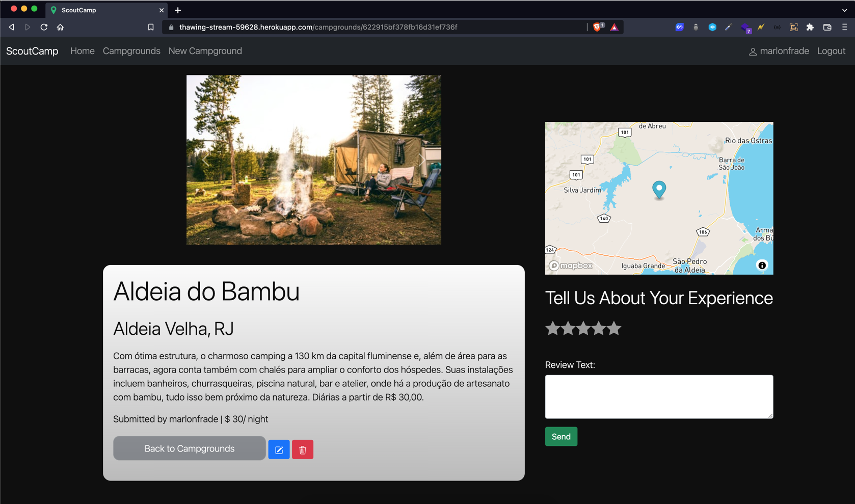
Task: Click the blue map location marker
Action: point(659,190)
